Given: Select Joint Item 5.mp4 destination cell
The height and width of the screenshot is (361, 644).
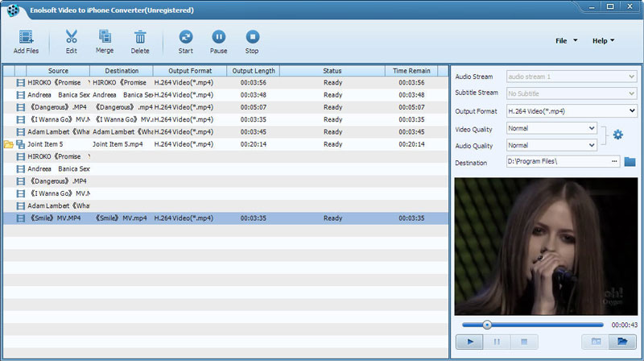Looking at the screenshot, I should [118, 144].
